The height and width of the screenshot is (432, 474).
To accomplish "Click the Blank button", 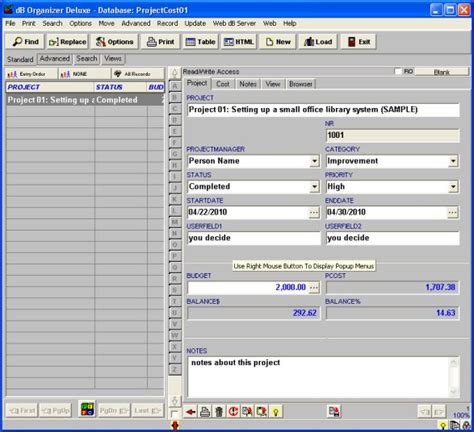I will 442,72.
